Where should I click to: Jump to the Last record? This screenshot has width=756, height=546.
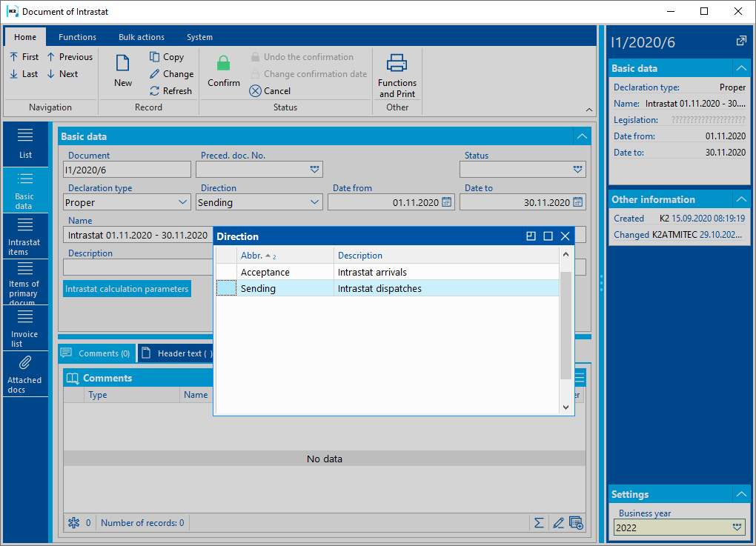24,74
